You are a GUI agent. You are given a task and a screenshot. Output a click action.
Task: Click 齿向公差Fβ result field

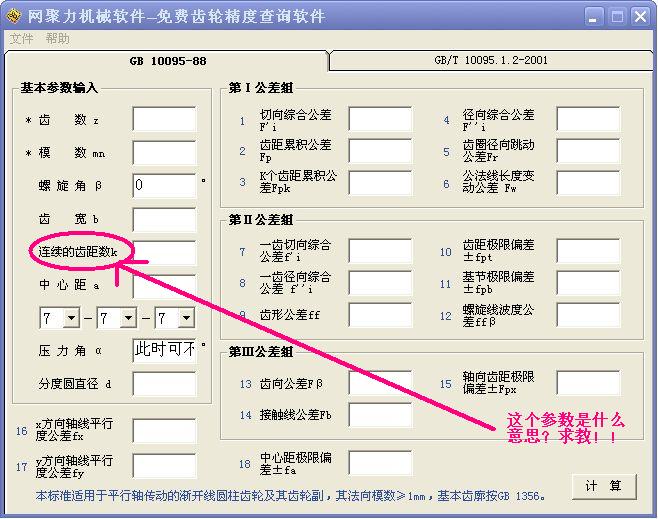tap(380, 383)
